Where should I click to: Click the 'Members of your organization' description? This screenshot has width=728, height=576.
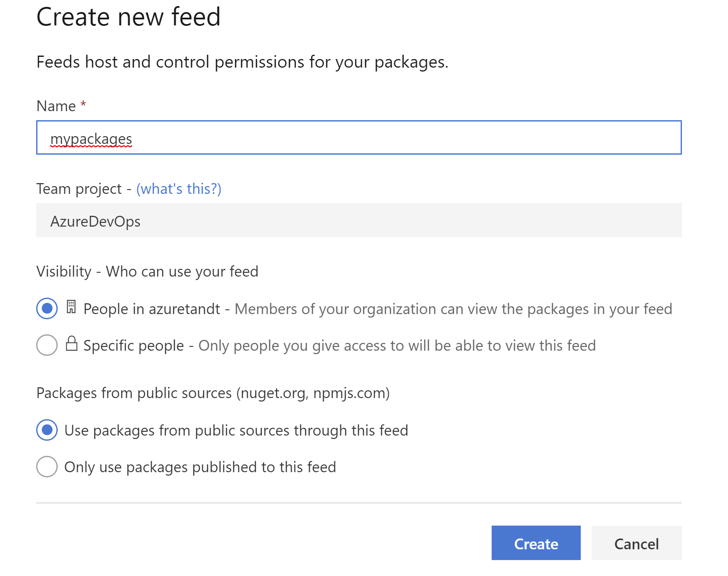[453, 309]
